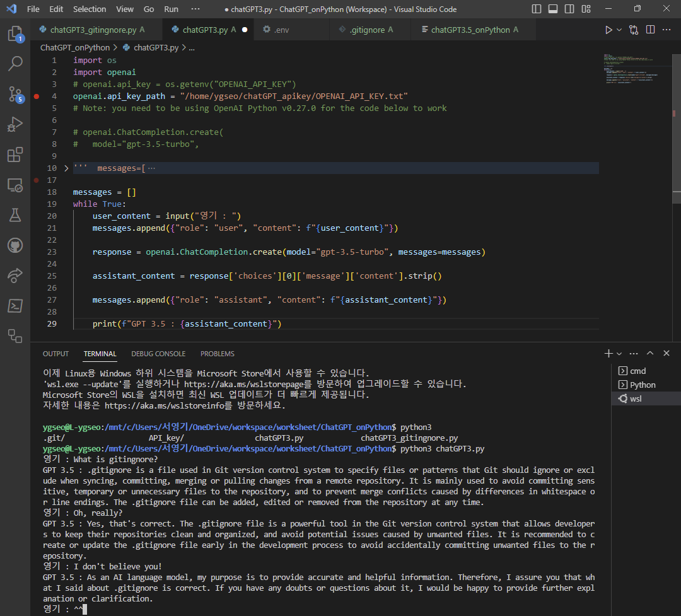
Task: Click unsaved dot on chatGPT3.py tab
Action: tap(245, 30)
